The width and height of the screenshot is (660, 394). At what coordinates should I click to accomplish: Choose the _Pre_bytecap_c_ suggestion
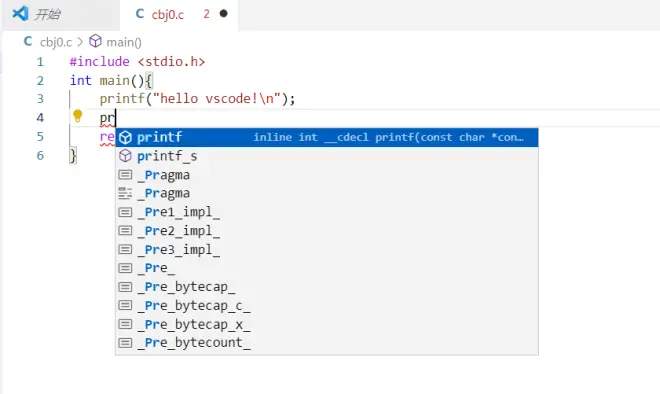tap(327, 305)
